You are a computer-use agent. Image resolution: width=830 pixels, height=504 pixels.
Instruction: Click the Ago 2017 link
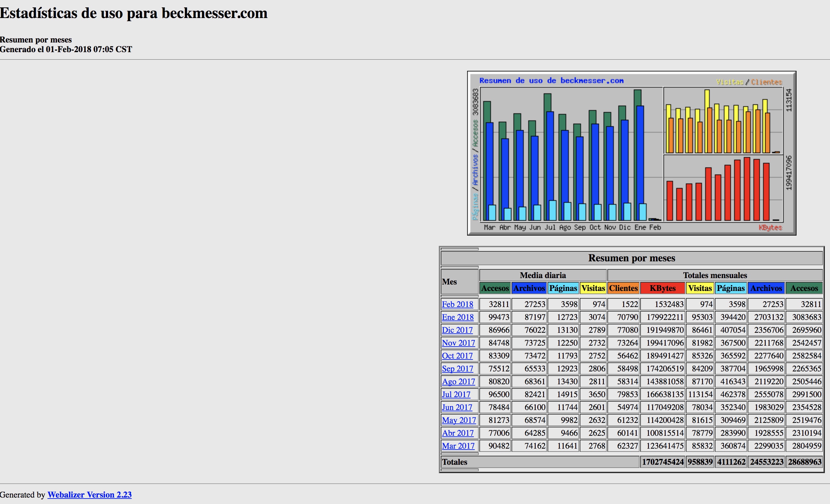[x=458, y=381]
